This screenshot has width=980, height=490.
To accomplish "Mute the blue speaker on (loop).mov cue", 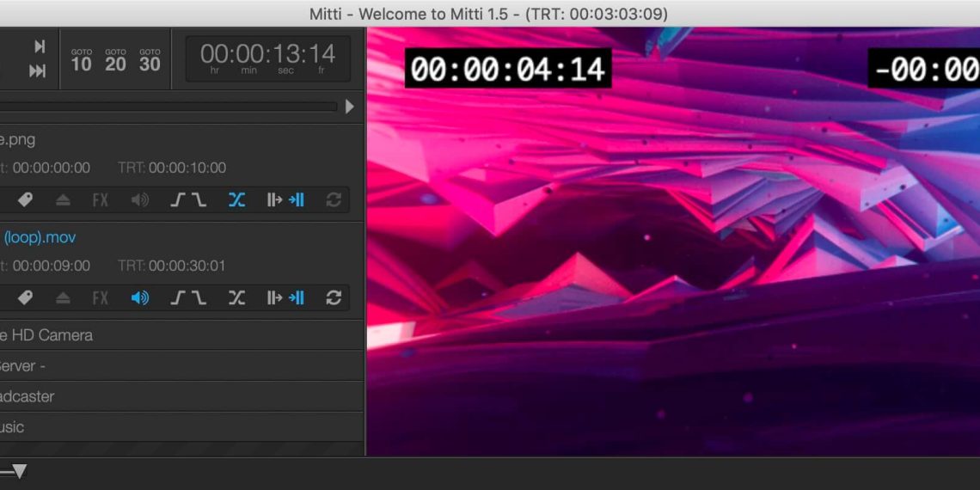I will (139, 298).
